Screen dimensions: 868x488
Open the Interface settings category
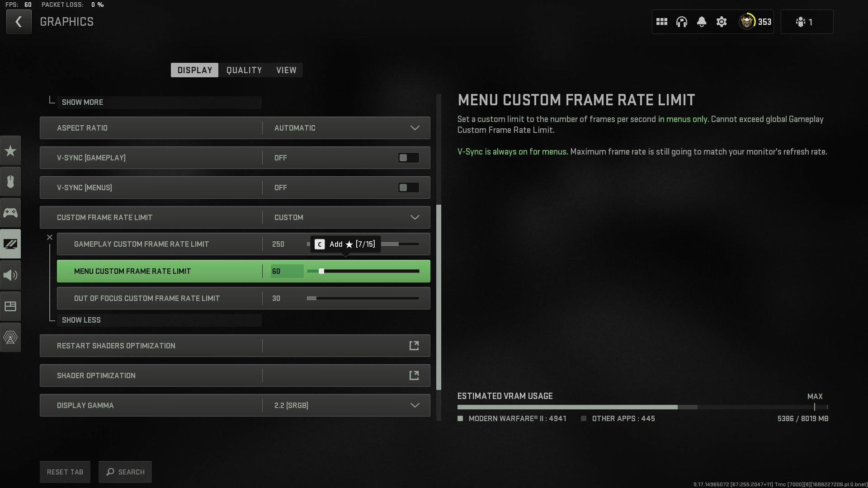(x=10, y=306)
